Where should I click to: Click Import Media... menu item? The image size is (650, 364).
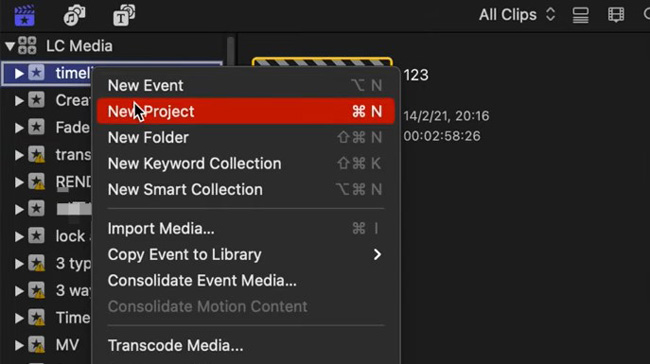click(245, 228)
